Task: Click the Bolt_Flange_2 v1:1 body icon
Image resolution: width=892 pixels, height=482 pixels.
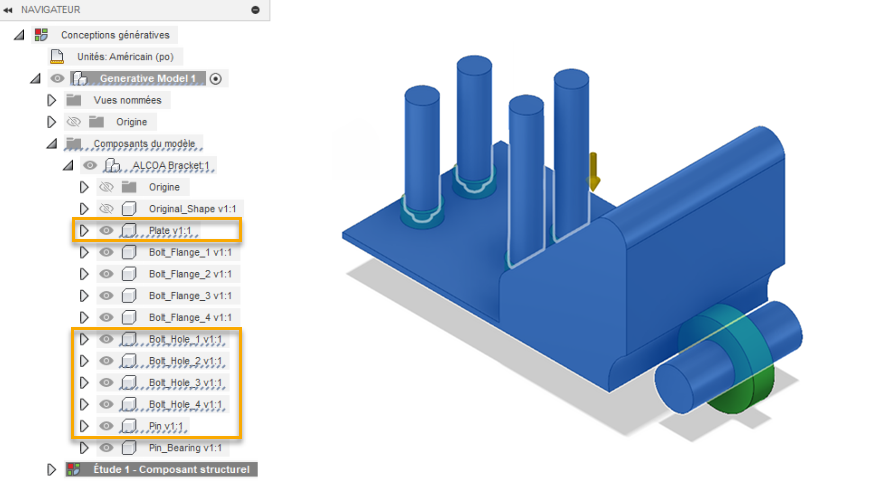Action: (x=129, y=274)
